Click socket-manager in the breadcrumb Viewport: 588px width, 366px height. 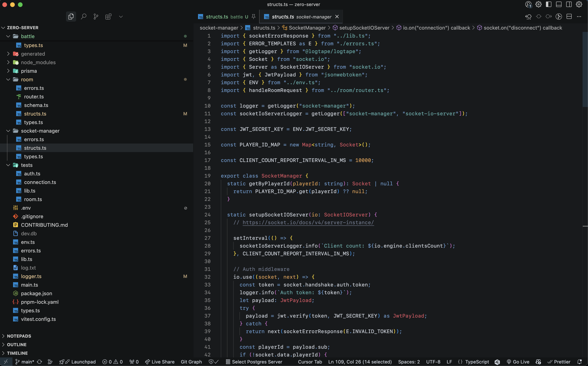pos(219,28)
